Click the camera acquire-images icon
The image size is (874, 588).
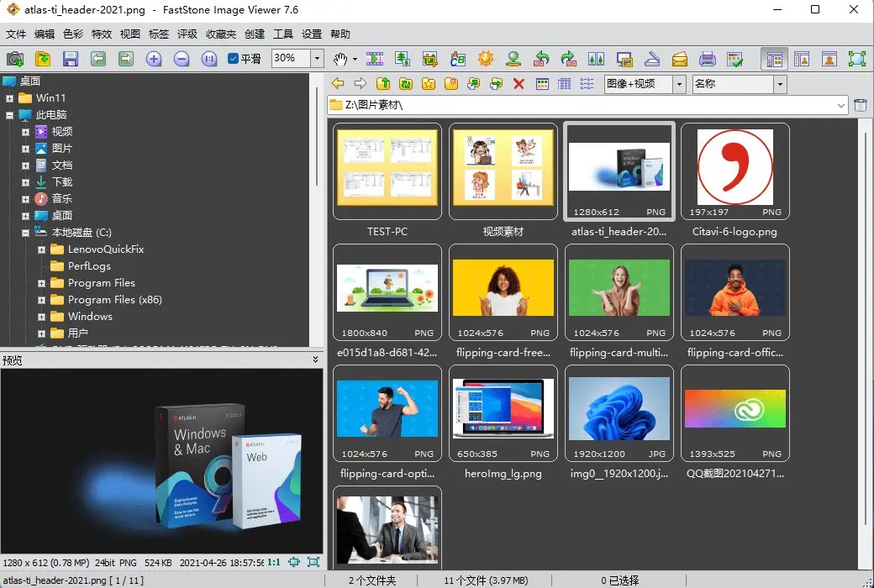pyautogui.click(x=15, y=59)
